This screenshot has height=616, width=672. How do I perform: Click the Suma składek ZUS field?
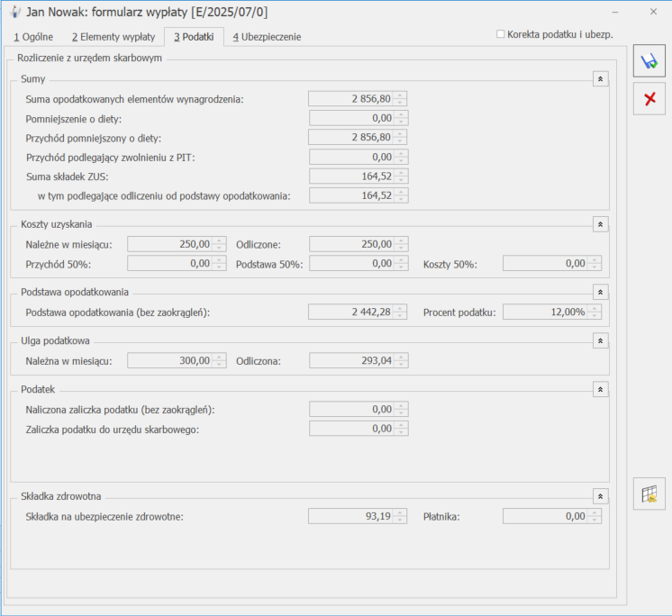pyautogui.click(x=359, y=176)
